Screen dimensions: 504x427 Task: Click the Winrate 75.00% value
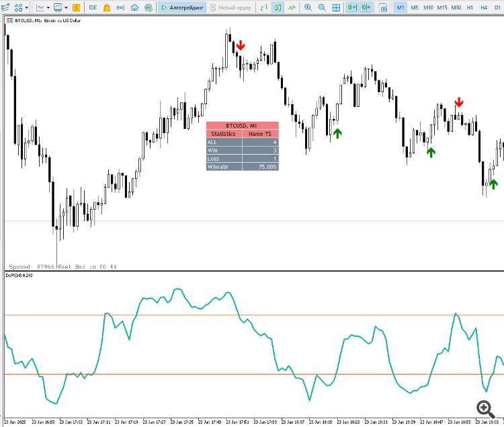(267, 167)
